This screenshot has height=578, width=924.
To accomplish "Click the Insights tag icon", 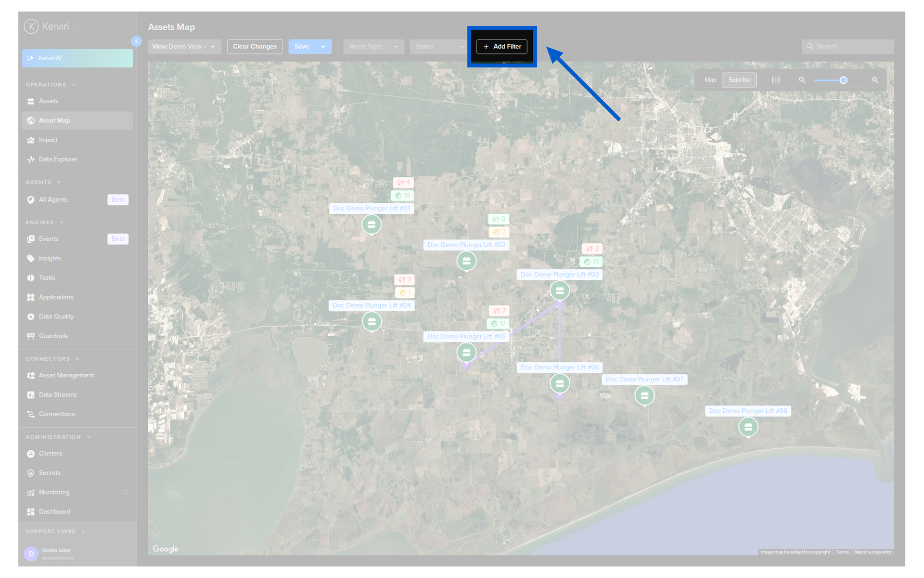I will pos(31,259).
